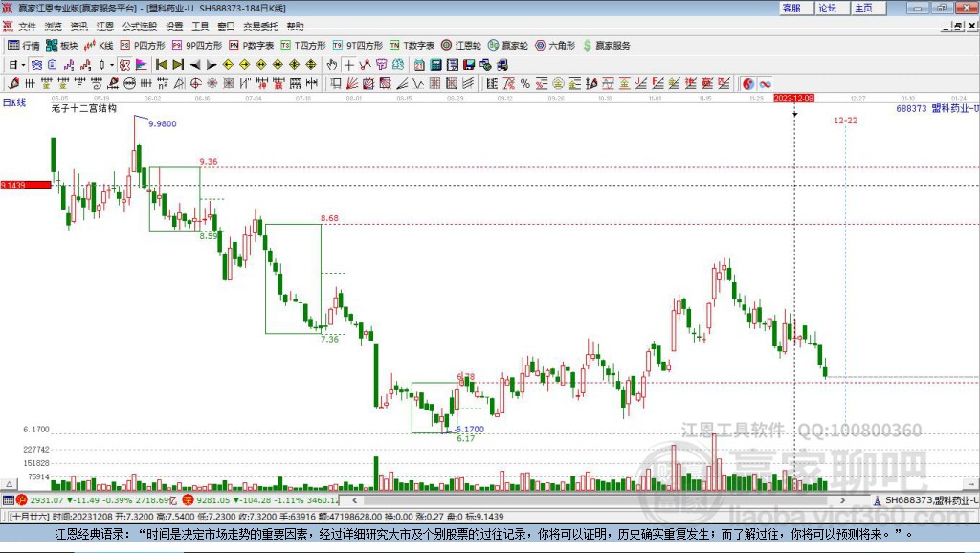Viewport: 980px width, 553px height.
Task: Click the yin-yang taiji icon
Action: 748,84
